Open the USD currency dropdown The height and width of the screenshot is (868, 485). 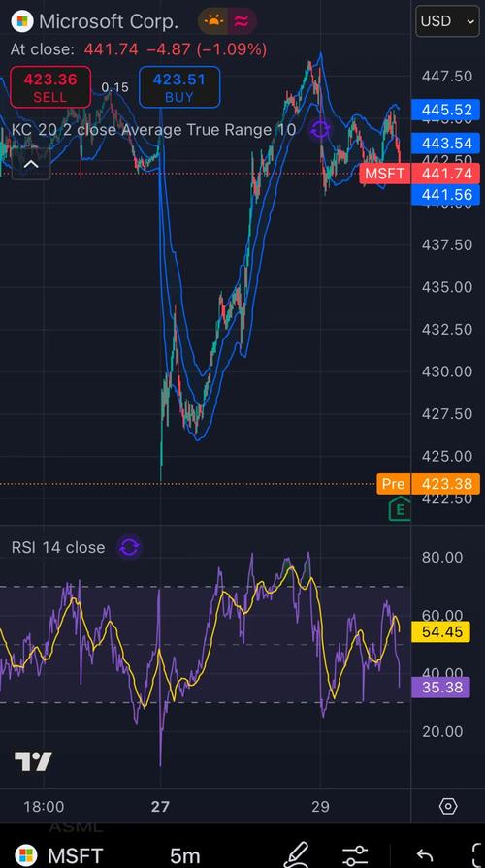447,21
